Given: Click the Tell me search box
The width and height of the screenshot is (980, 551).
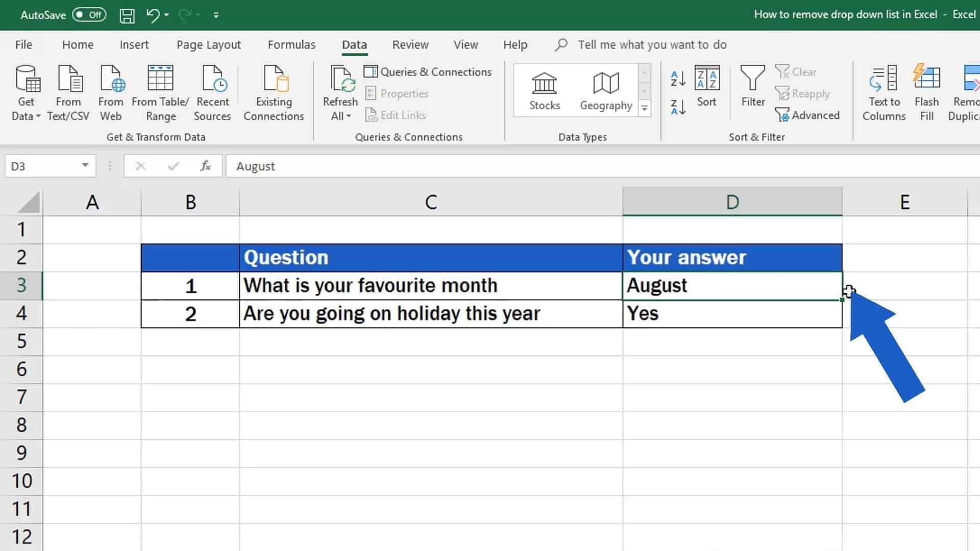Looking at the screenshot, I should pos(652,44).
